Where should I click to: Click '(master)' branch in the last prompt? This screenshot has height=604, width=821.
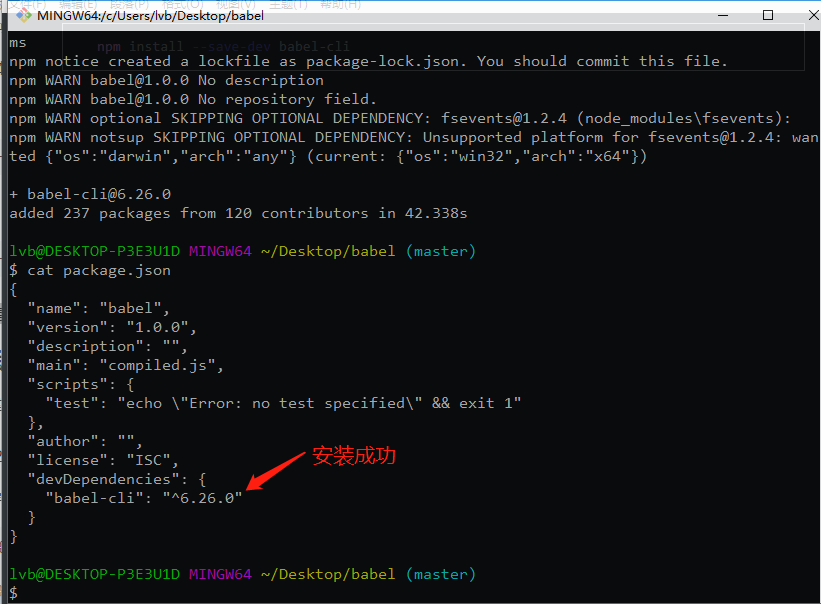coord(441,574)
